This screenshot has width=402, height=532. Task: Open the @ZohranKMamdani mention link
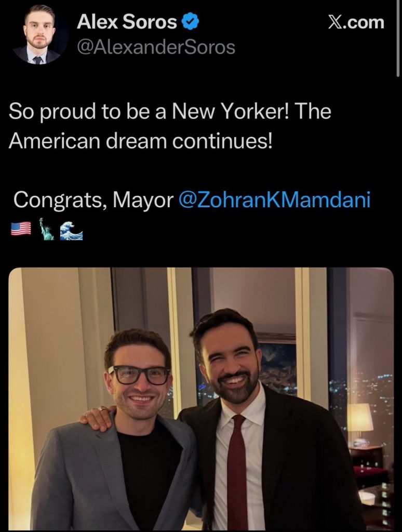pyautogui.click(x=274, y=199)
